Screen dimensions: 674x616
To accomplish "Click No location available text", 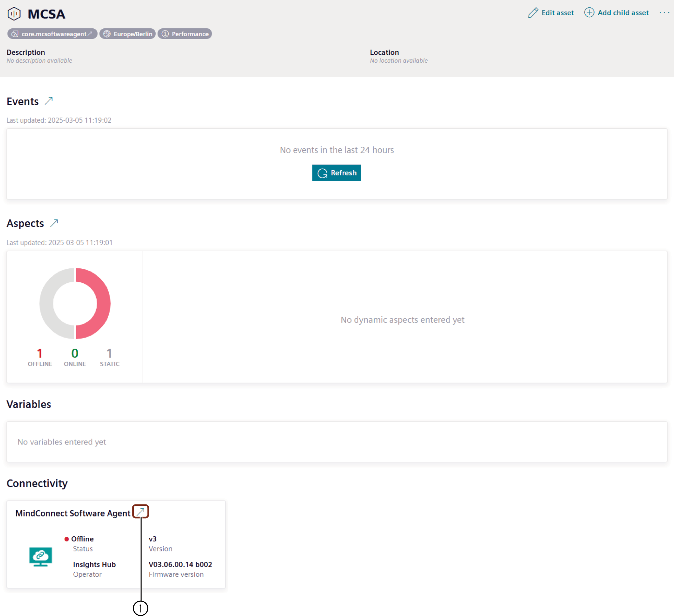I will tap(398, 61).
